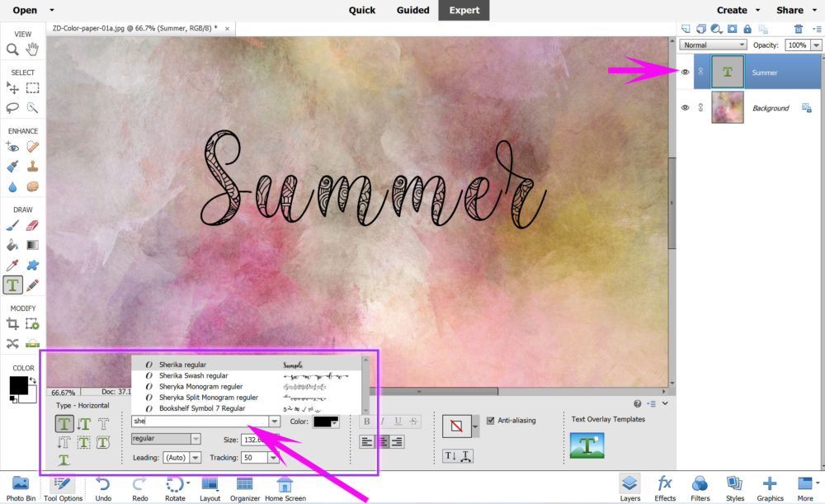Select the Rectangular Marquee tool
The height and width of the screenshot is (504, 825).
(x=33, y=88)
